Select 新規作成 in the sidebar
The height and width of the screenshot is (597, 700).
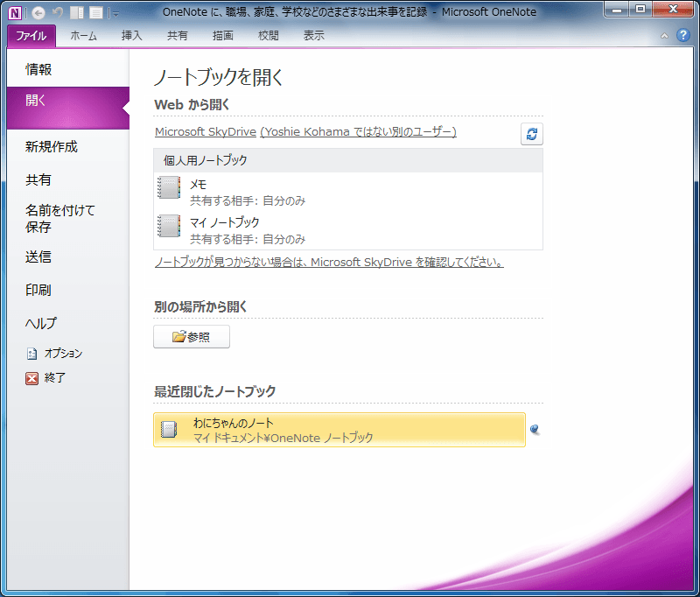[68, 146]
